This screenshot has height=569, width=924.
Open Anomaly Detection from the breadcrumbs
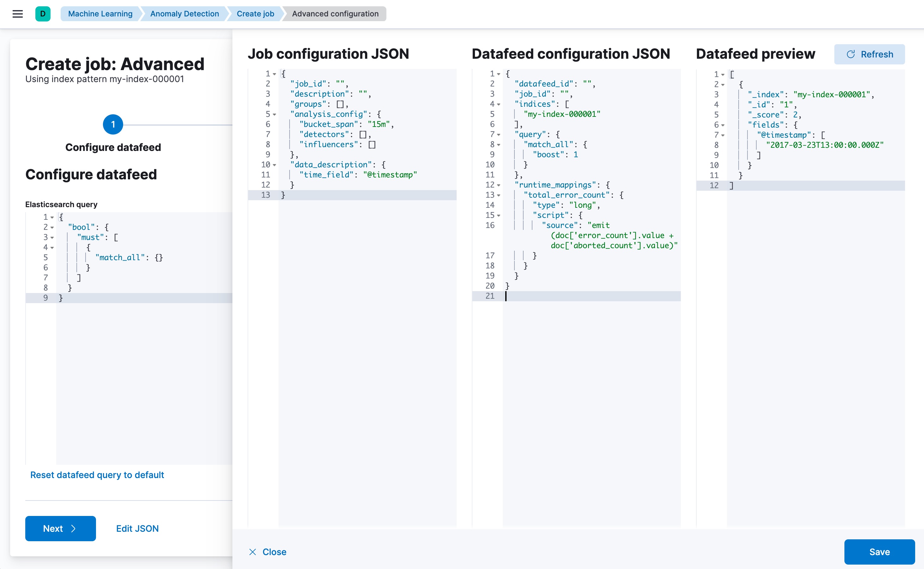184,14
